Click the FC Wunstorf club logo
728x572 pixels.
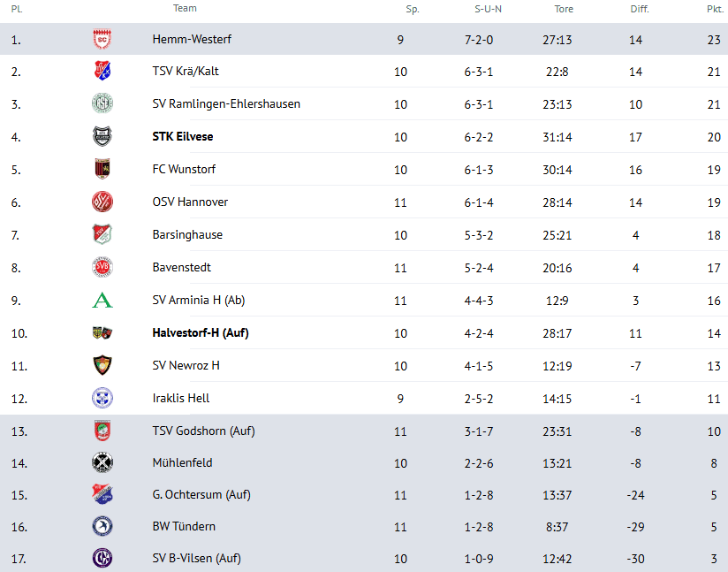click(x=102, y=169)
